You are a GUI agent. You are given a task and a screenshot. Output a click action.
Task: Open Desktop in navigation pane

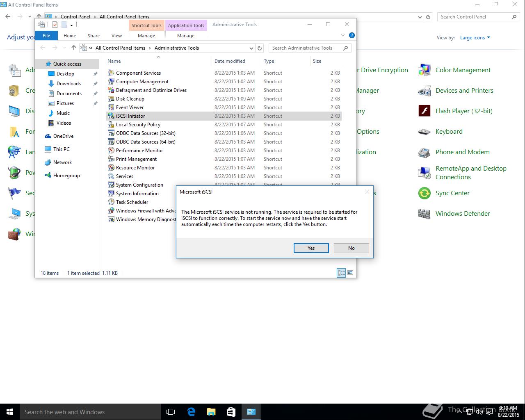(65, 74)
